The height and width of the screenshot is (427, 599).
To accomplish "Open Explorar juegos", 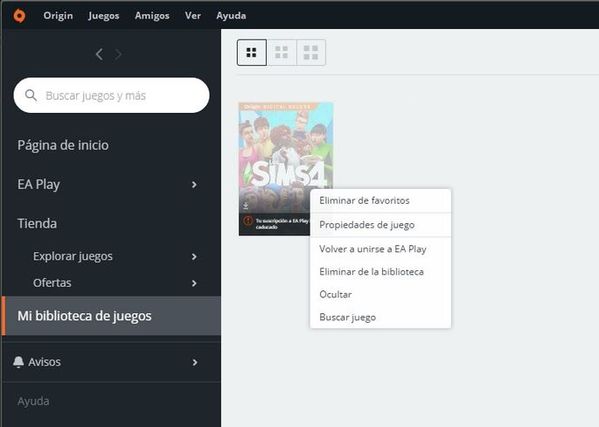I will coord(73,256).
